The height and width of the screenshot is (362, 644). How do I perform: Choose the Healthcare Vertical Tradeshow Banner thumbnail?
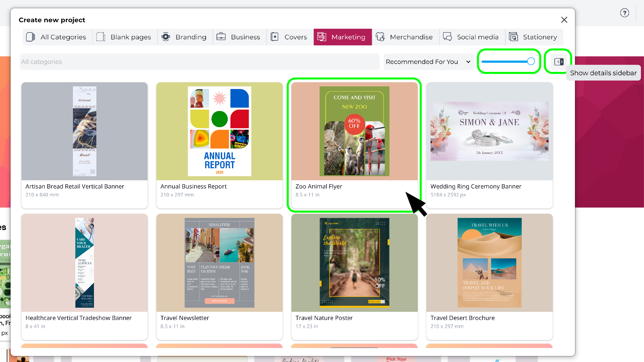85,263
